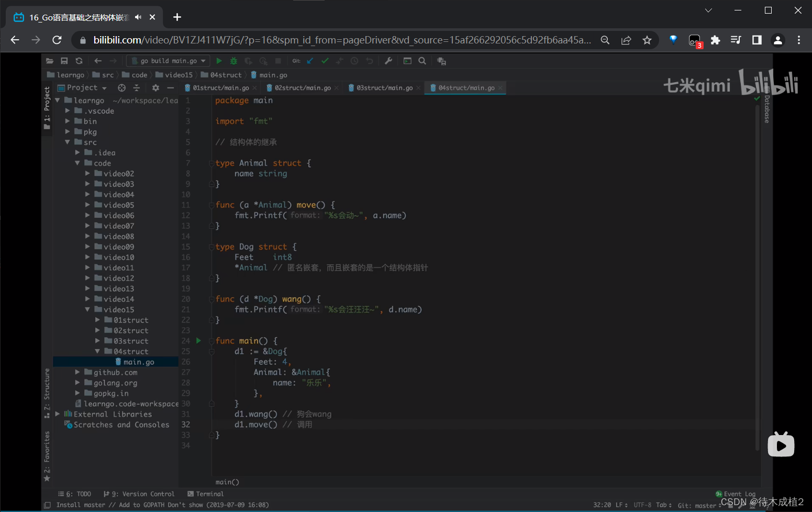Click the Git commit checkmark icon
This screenshot has width=812, height=512.
[x=325, y=61]
